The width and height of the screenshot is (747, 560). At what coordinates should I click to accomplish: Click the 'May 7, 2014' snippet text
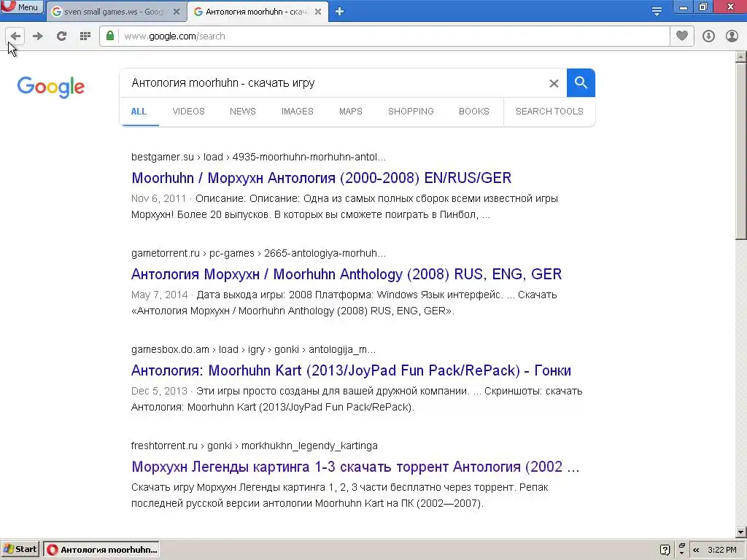click(x=160, y=295)
